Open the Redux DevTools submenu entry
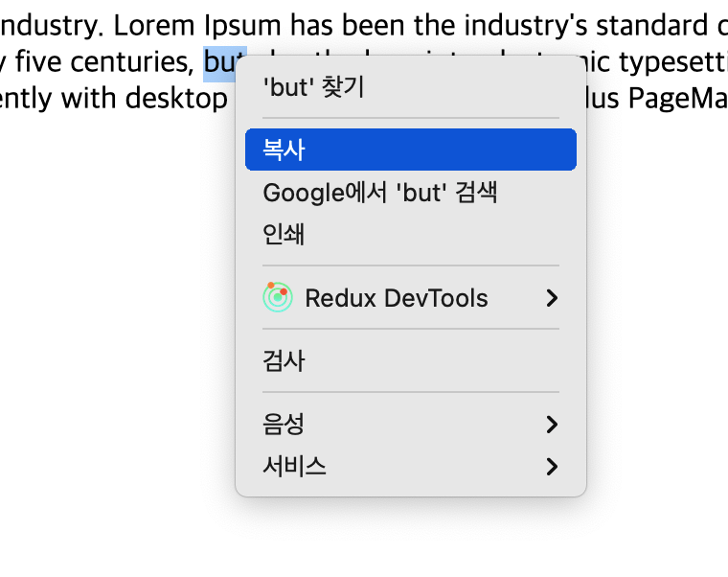Viewport: 728px width, 577px height. click(x=411, y=298)
